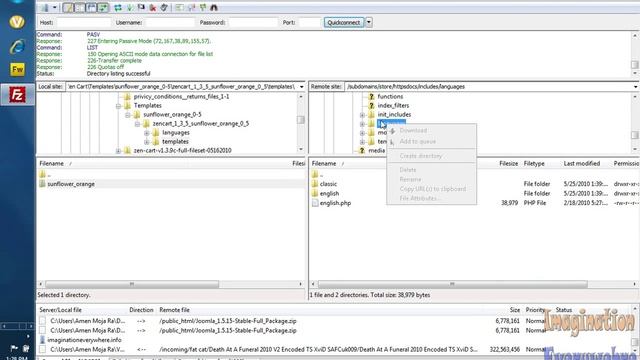Expand local languages folder node
Screen dimensions: 640x360
point(147,133)
